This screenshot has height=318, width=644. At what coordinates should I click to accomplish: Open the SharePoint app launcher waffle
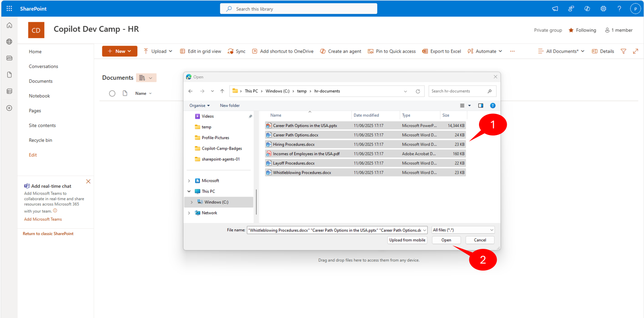coord(9,8)
